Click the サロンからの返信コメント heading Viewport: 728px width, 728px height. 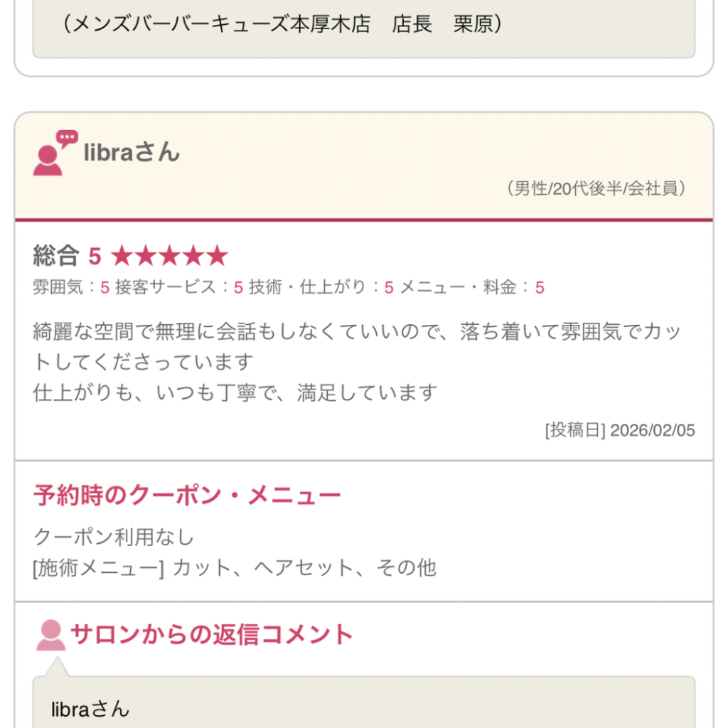click(x=212, y=633)
